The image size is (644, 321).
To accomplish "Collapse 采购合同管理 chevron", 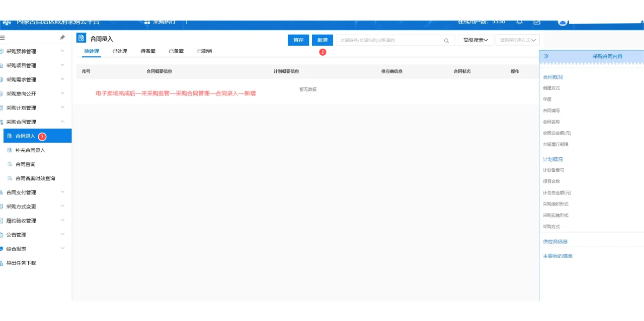I will point(62,121).
